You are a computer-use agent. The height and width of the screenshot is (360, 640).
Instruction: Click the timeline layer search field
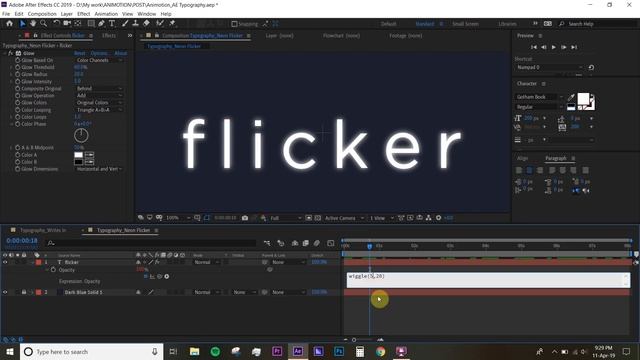tap(151, 243)
